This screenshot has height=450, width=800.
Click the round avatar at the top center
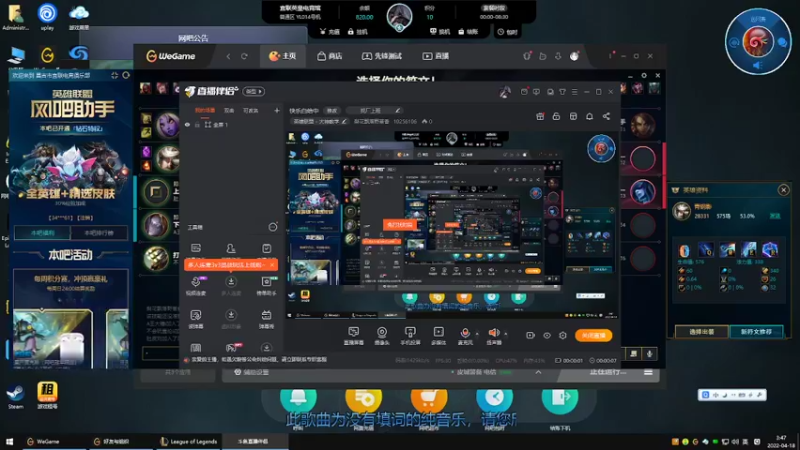coord(399,16)
